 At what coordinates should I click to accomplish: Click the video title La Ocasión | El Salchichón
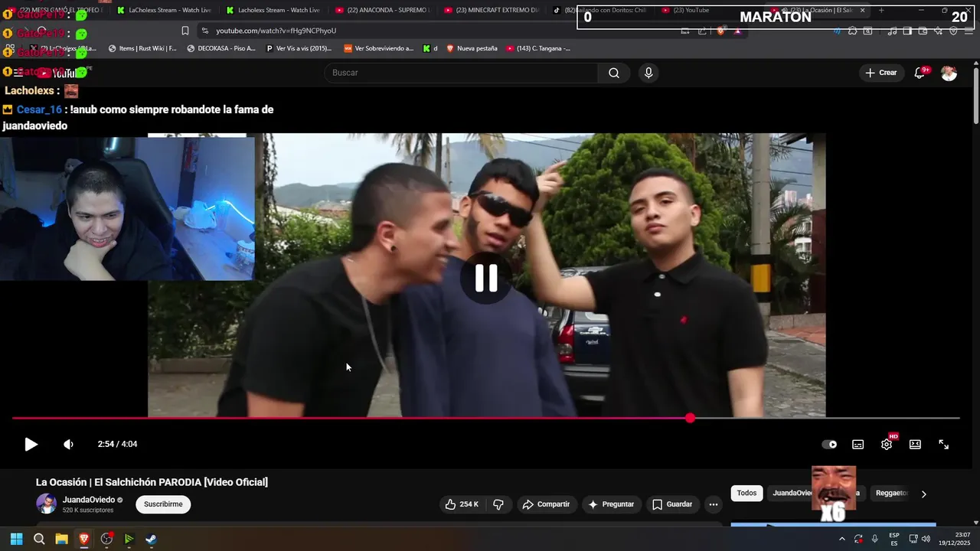click(152, 482)
